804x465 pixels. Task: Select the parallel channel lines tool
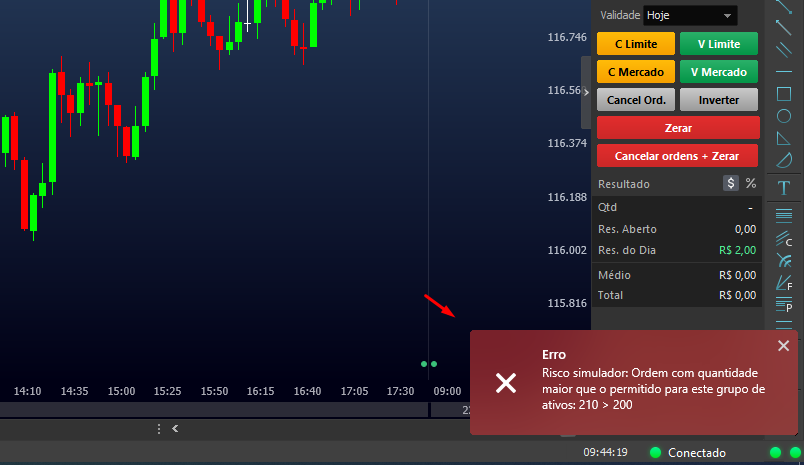tap(783, 50)
